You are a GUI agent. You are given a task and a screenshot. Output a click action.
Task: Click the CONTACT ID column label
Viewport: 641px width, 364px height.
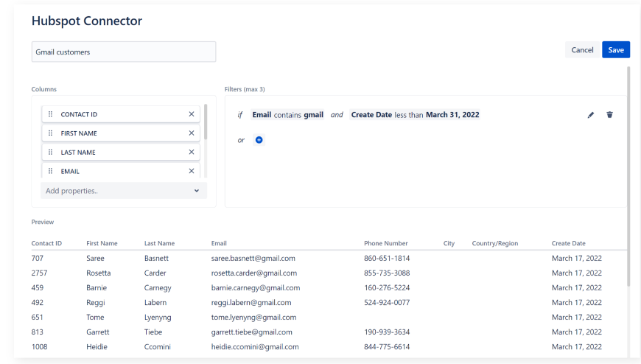79,114
